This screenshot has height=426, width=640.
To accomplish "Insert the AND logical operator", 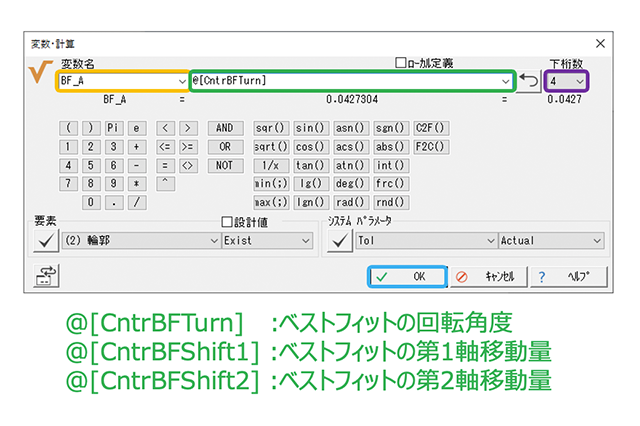I will (224, 128).
